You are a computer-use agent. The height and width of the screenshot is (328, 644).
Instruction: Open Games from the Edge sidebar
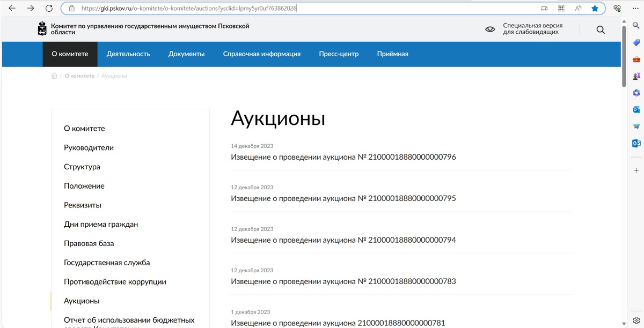[636, 77]
